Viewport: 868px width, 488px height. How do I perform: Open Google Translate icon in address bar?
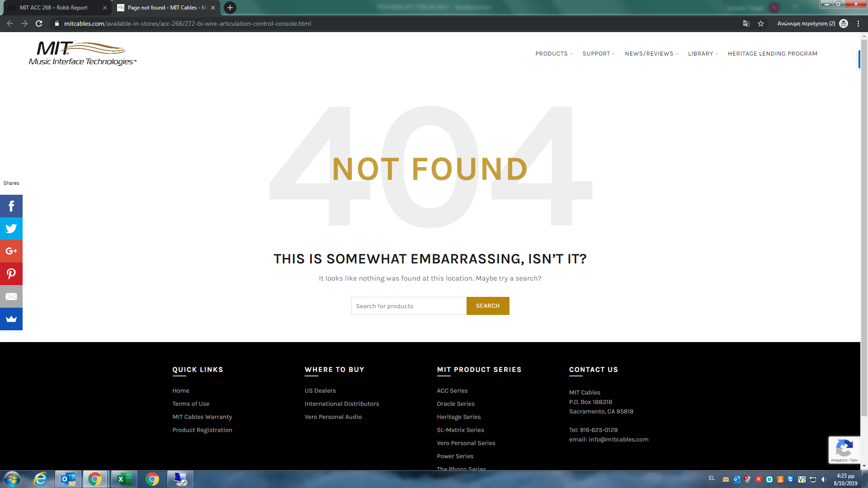pyautogui.click(x=746, y=23)
